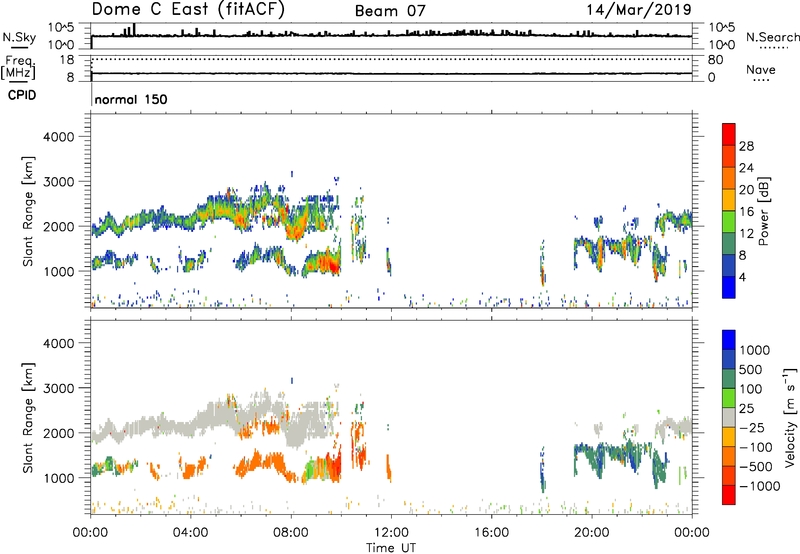This screenshot has height=554, width=800.
Task: Click the 'Freq. [MHz]' axis label
Action: coord(18,67)
